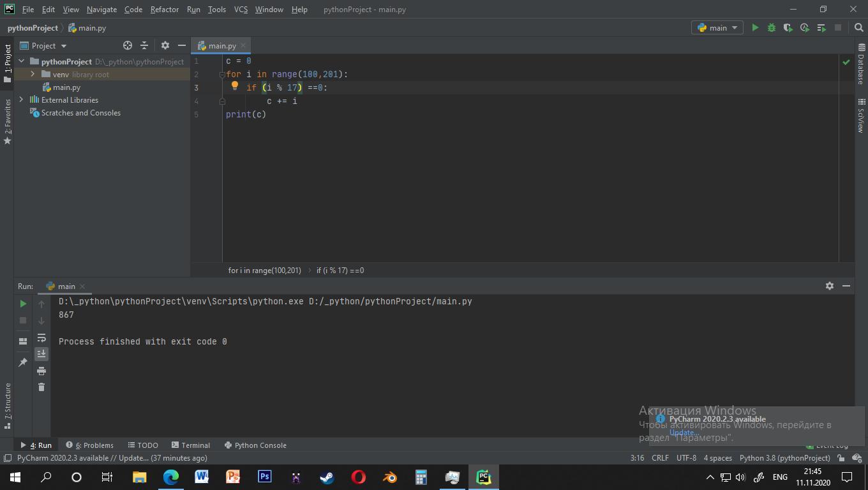Clear Run console with trash icon
This screenshot has width=868, height=490.
click(41, 387)
